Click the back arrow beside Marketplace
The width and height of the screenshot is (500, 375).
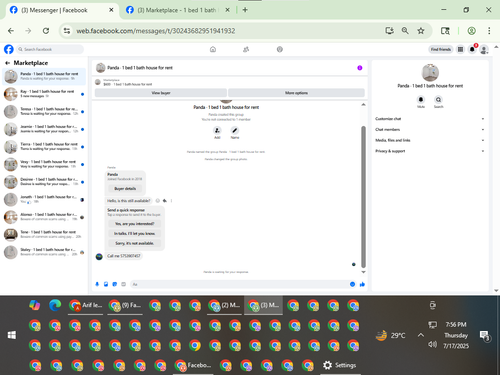click(7, 63)
